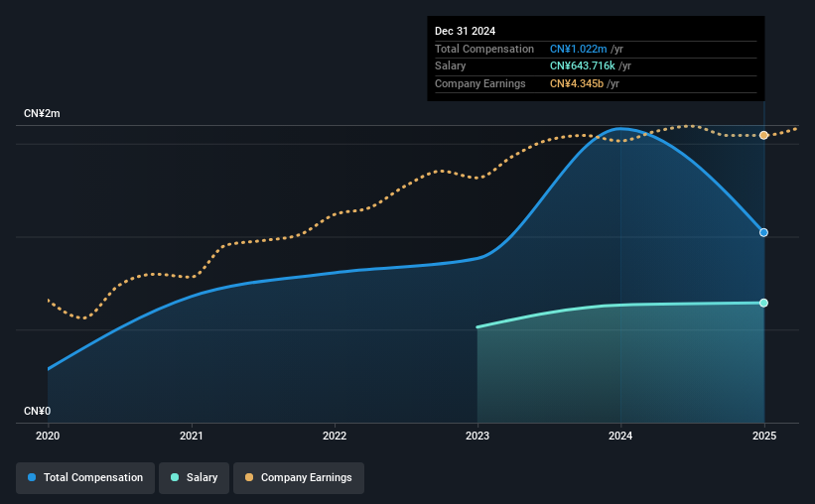
Task: Click the blue Total Compensation data point at 2025
Action: click(763, 233)
